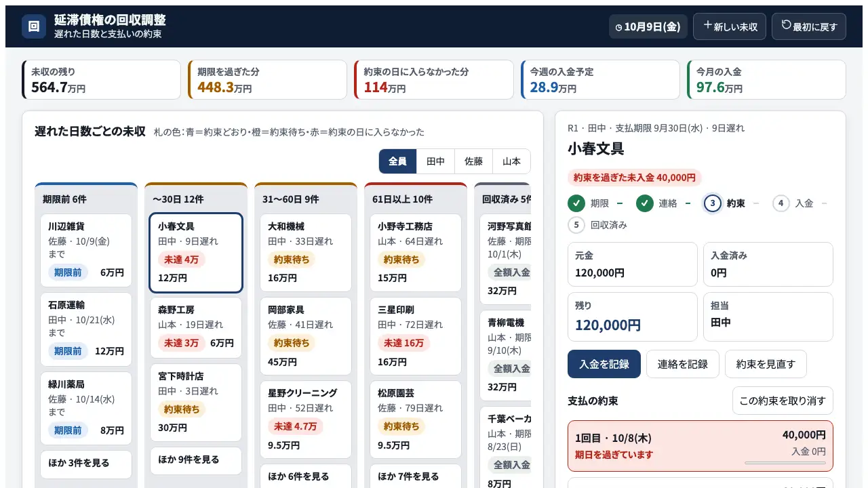The width and height of the screenshot is (868, 488).
Task: Click the 未収の残り 564.7万円 summary card
Action: click(x=101, y=79)
